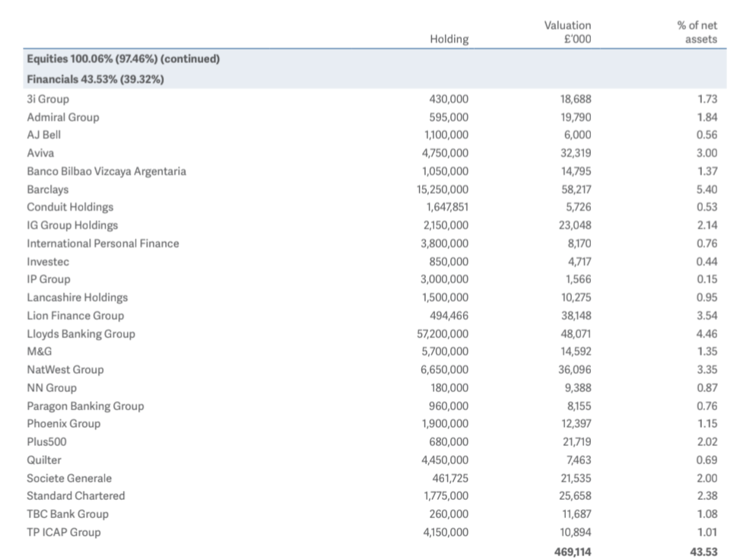This screenshot has width=756, height=560.
Task: Select the 'Phoenix Group' row name
Action: pos(64,424)
